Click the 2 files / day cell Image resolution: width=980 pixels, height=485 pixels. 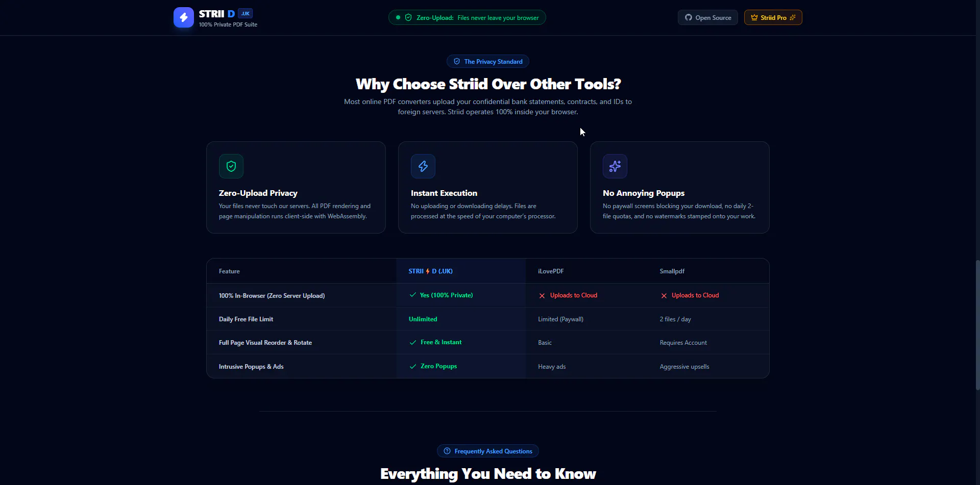click(675, 319)
